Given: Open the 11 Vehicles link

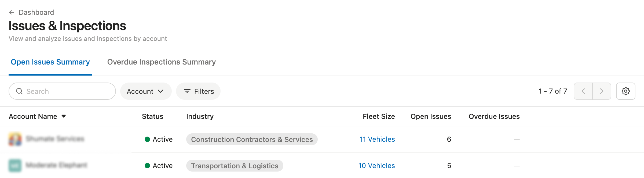Looking at the screenshot, I should click(x=377, y=139).
